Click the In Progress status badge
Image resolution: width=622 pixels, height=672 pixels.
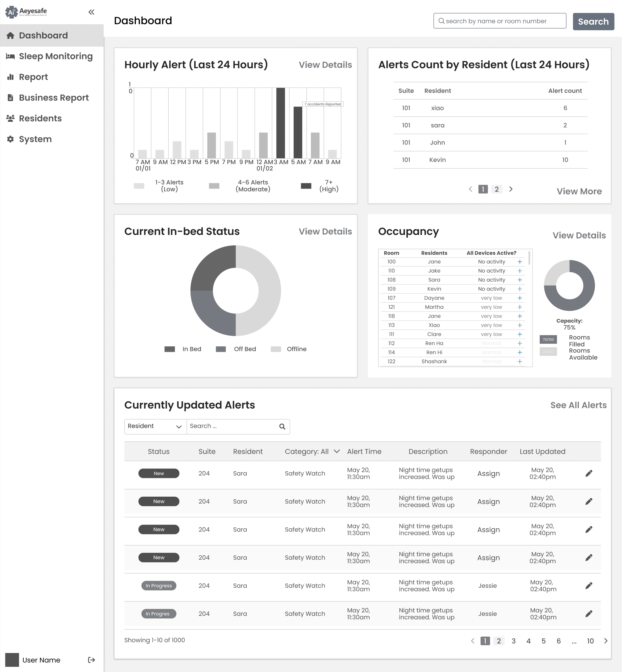pos(159,585)
